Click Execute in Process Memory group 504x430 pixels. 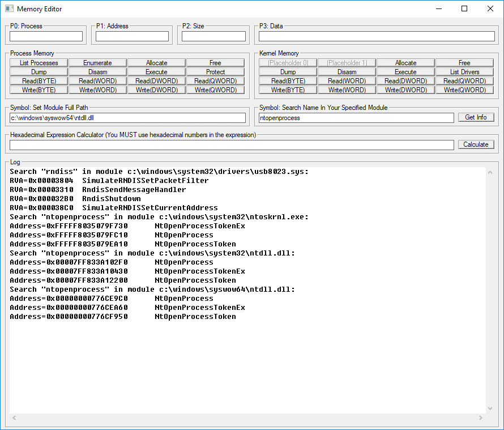156,72
